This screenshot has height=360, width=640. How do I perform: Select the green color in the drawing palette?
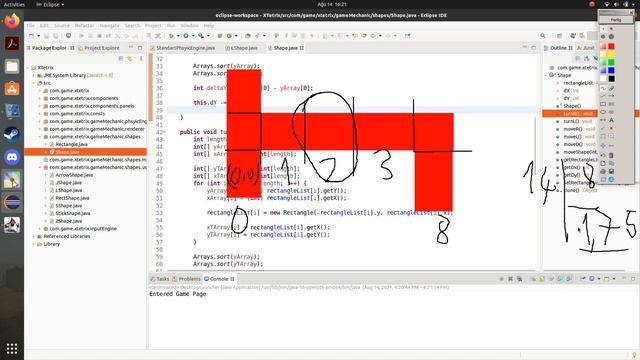[611, 62]
